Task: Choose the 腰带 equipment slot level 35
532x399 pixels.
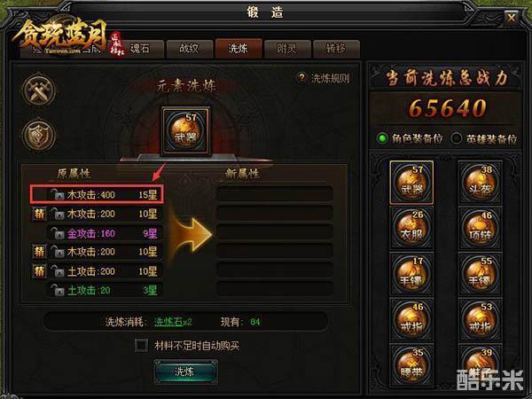Action: pyautogui.click(x=411, y=365)
